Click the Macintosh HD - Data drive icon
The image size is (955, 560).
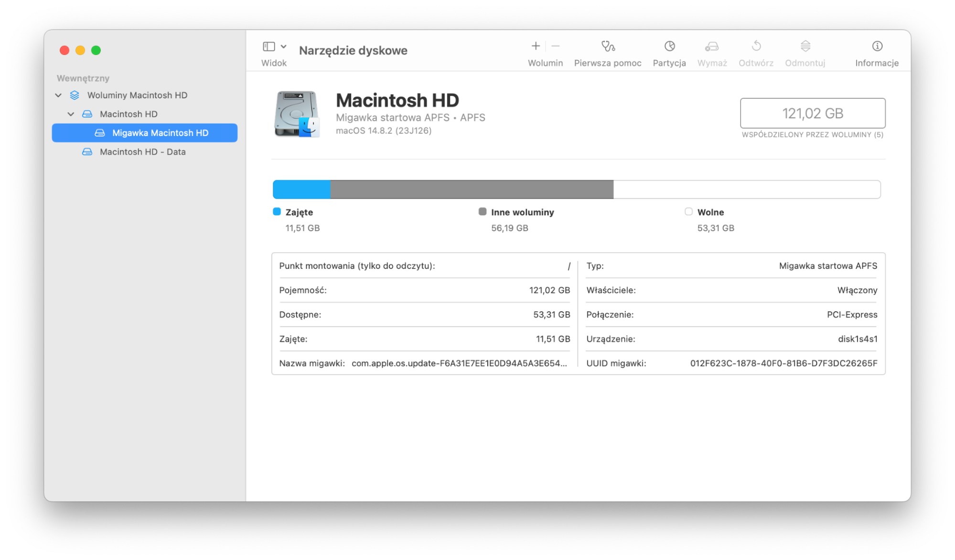pyautogui.click(x=87, y=152)
